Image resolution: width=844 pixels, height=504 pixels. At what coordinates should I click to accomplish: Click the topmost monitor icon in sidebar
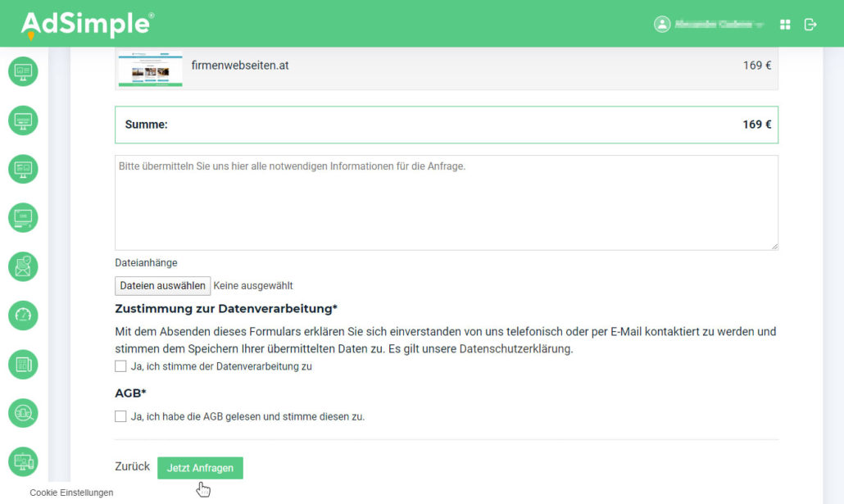point(23,71)
